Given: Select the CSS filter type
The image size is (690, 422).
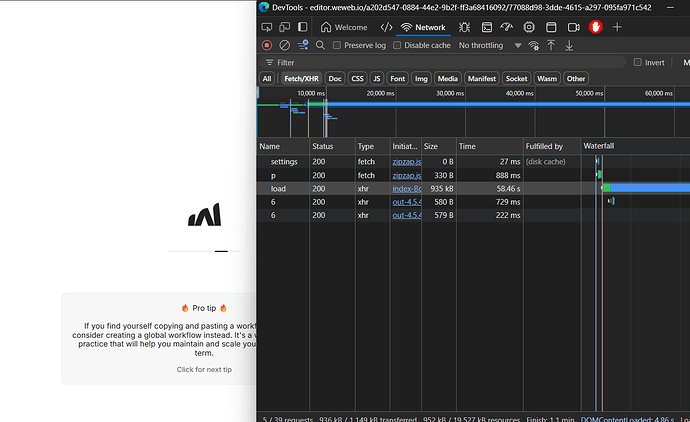Looking at the screenshot, I should point(357,79).
